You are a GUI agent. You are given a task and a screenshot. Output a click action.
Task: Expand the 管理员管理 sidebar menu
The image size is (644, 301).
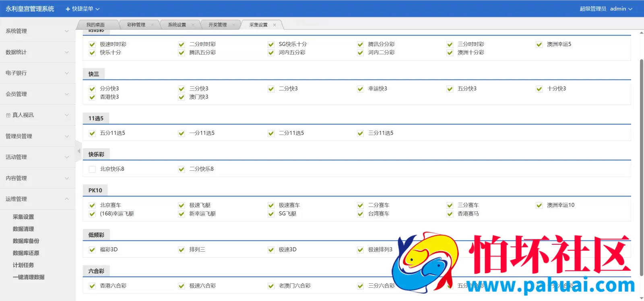[x=37, y=136]
